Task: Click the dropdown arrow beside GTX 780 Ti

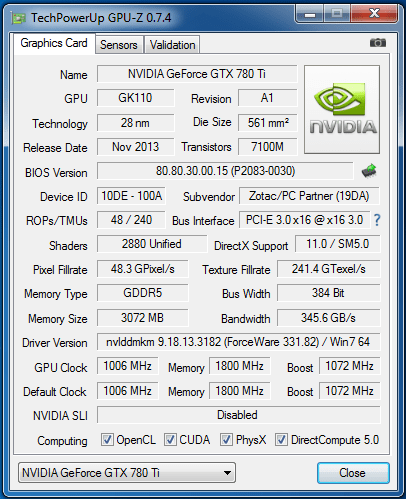Action: [x=227, y=473]
